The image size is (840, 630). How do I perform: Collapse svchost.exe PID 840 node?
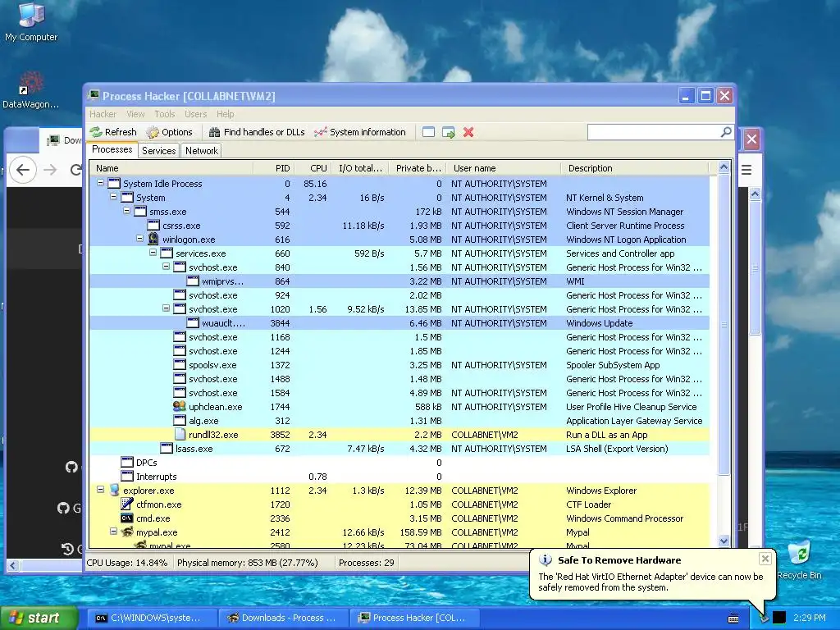coord(166,267)
